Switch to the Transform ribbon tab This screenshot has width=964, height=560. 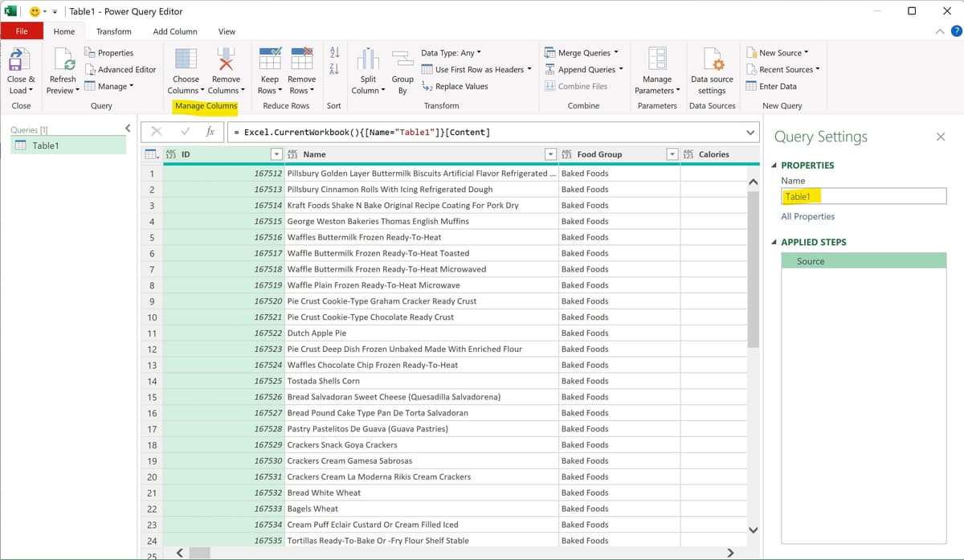[113, 31]
